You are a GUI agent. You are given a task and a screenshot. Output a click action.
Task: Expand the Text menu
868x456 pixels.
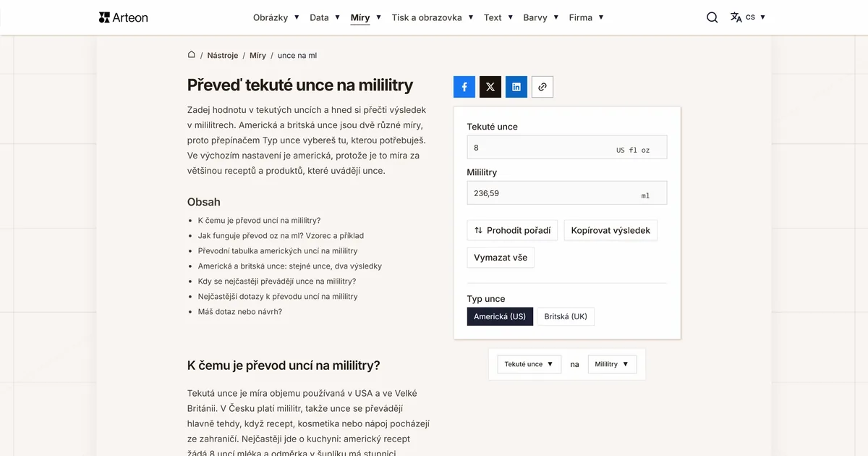coord(498,17)
